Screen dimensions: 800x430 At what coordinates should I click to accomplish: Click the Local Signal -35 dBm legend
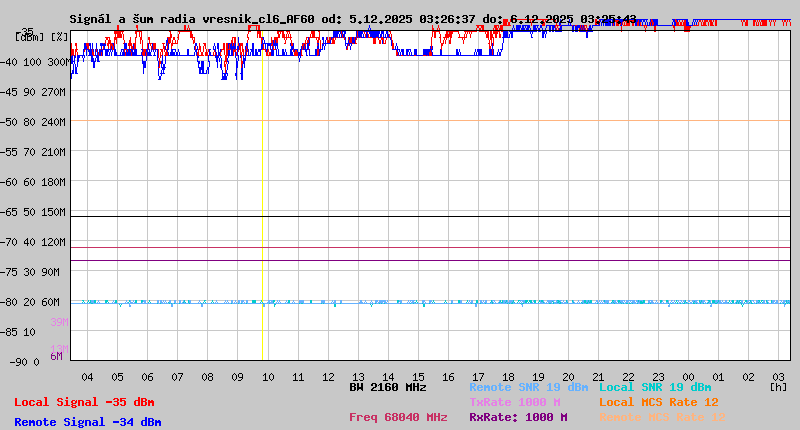point(84,402)
